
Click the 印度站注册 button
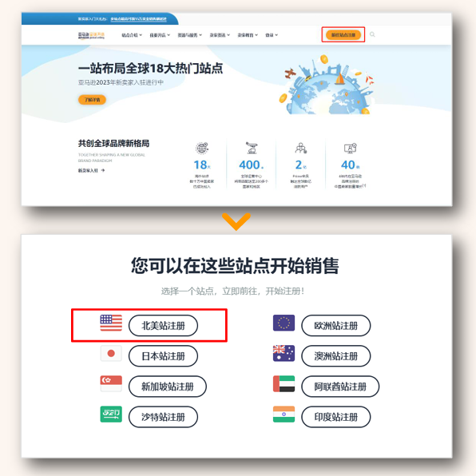pyautogui.click(x=336, y=417)
